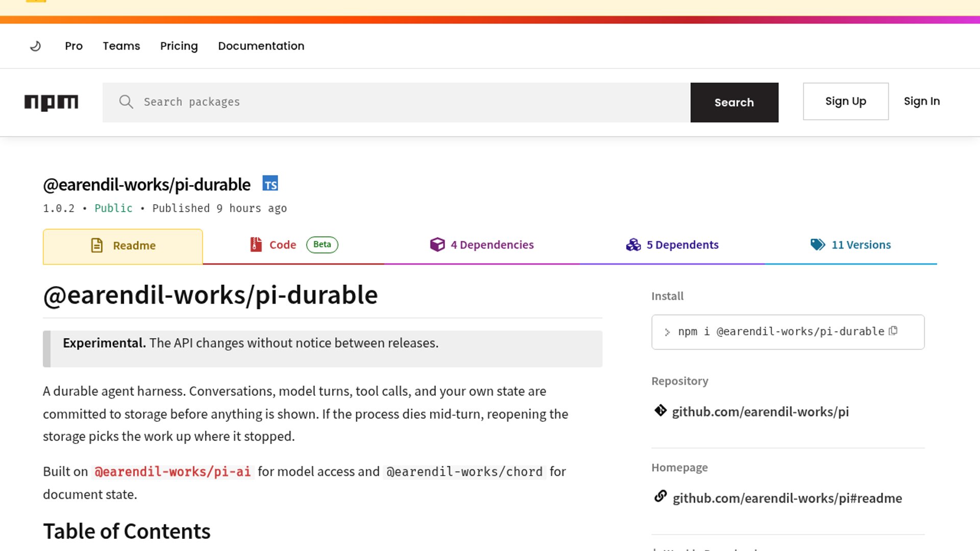
Task: Click the git repository diamond icon
Action: (x=660, y=410)
